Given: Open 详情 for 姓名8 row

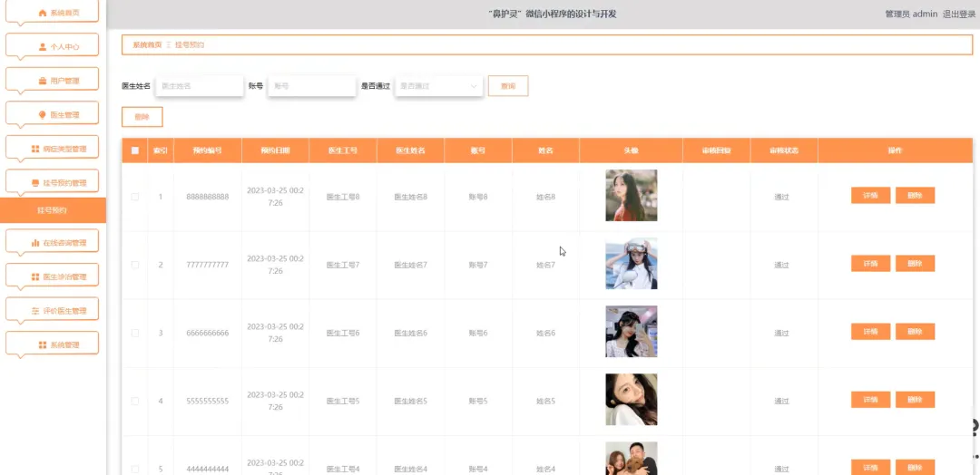Looking at the screenshot, I should click(870, 196).
